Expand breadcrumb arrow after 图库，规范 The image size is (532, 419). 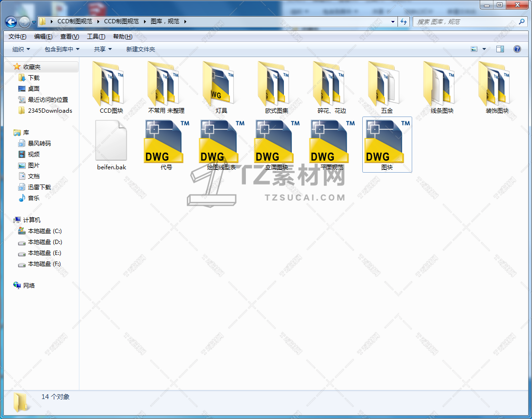(x=185, y=21)
